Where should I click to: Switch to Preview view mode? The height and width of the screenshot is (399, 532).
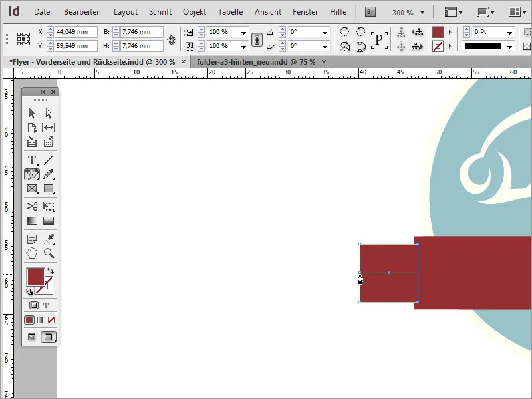(49, 337)
